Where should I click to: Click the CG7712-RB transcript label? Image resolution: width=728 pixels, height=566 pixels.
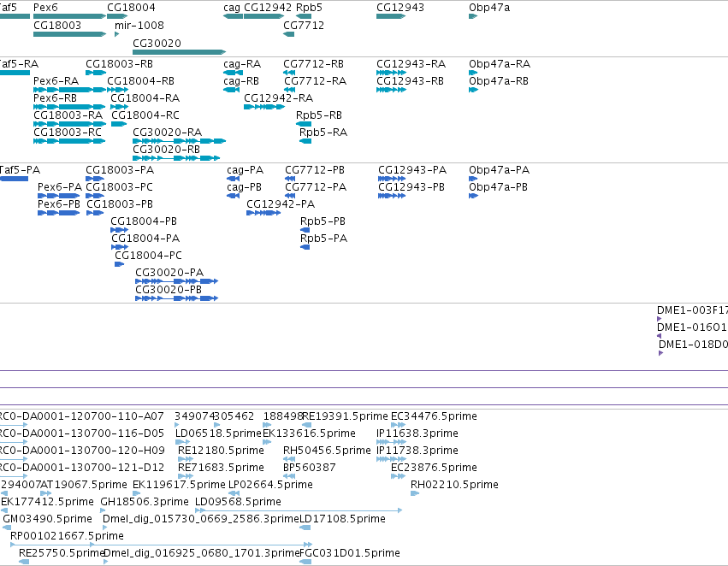coord(314,63)
